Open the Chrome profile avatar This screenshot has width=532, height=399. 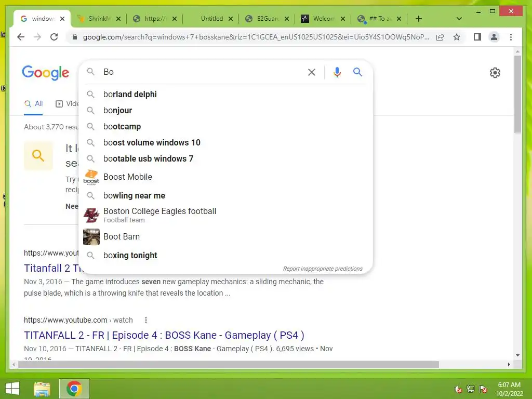point(494,37)
